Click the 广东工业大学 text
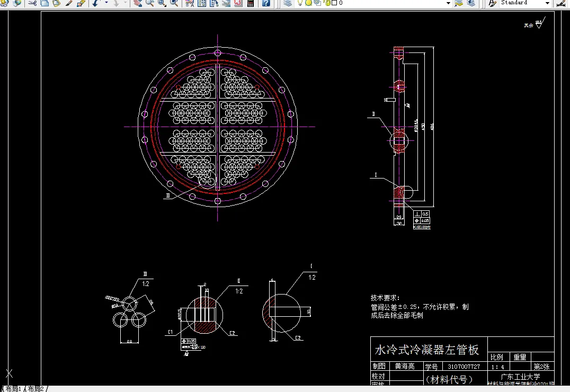 tap(520, 377)
